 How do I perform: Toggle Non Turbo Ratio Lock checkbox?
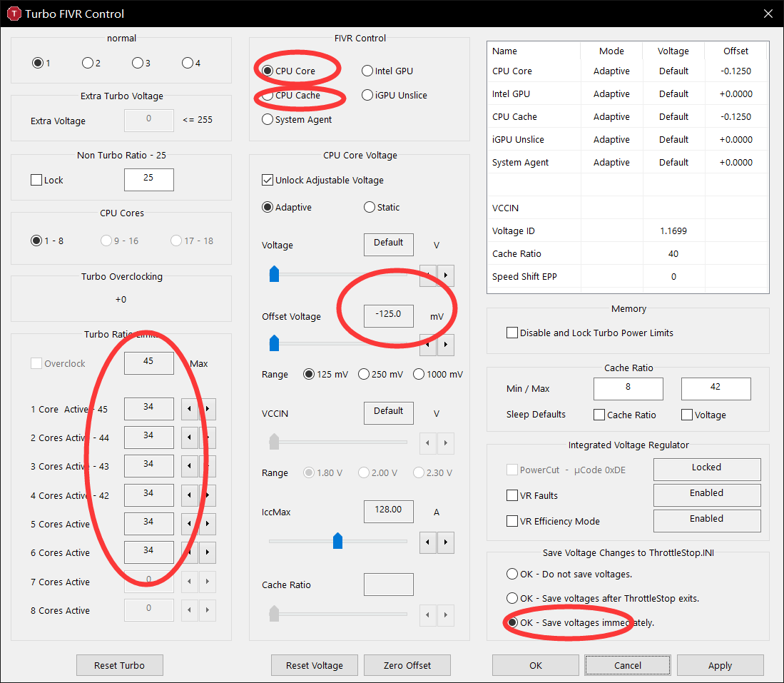pyautogui.click(x=47, y=180)
